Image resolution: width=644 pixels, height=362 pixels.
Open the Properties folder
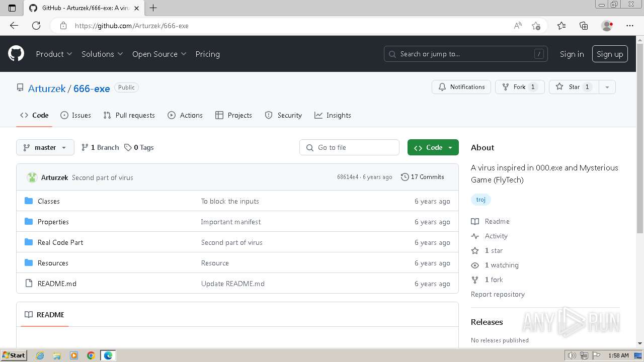(53, 222)
